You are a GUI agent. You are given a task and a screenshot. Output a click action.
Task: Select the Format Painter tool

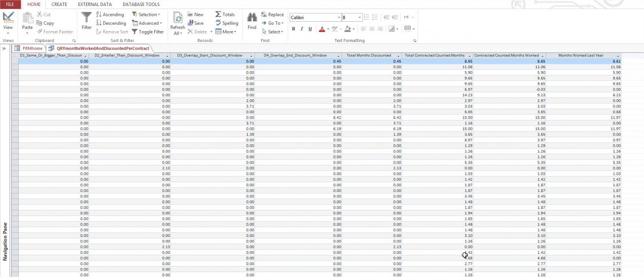click(x=54, y=32)
